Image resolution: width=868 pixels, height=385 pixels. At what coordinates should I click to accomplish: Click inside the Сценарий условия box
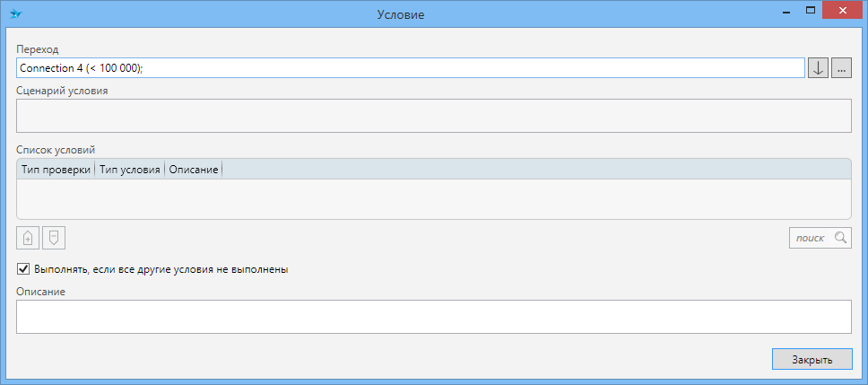(433, 116)
